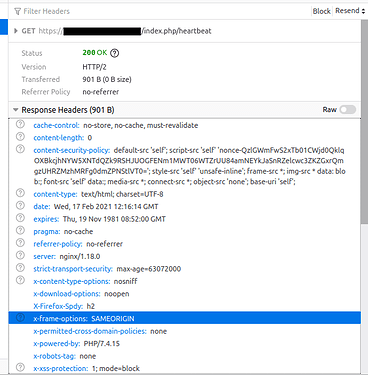Click the help icon next to 200 OK status
The width and height of the screenshot is (368, 375).
(114, 53)
